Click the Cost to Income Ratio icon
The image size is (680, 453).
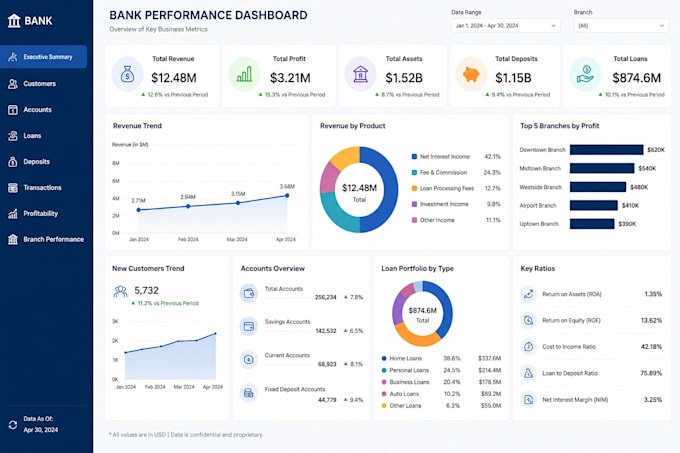click(528, 346)
